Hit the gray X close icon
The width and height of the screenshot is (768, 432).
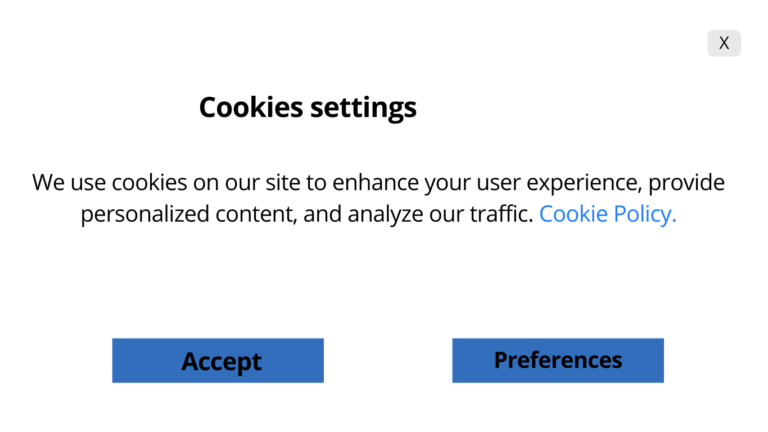click(x=723, y=43)
